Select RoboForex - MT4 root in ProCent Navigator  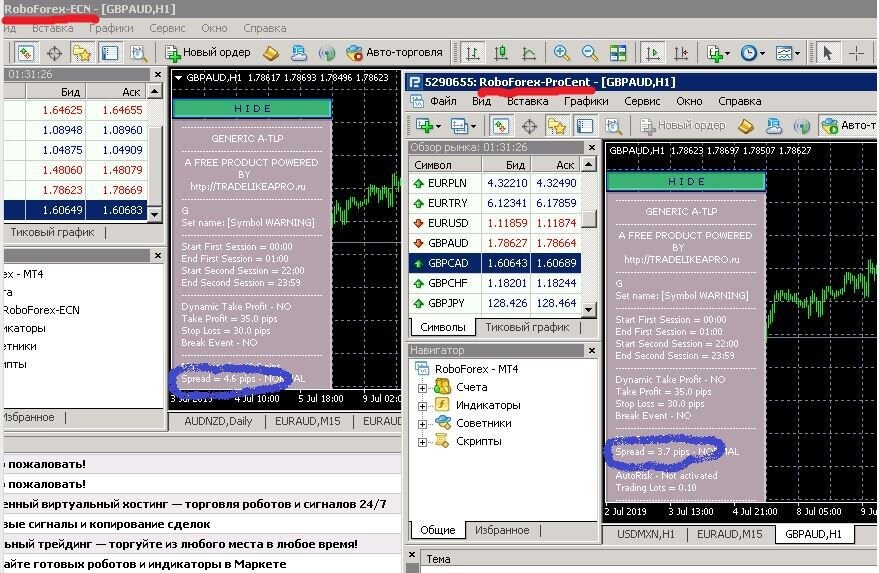[x=467, y=369]
